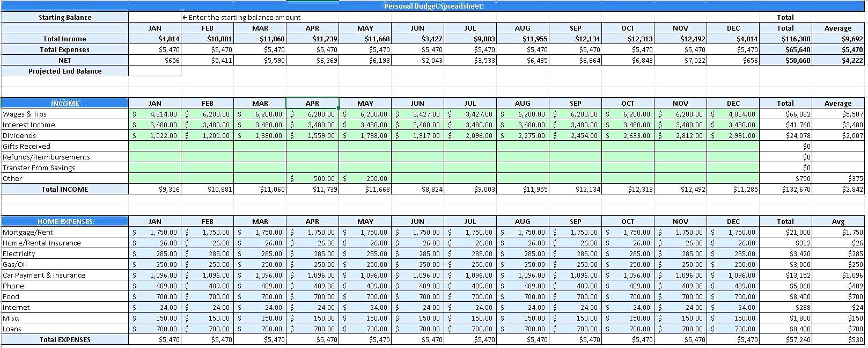868x348 pixels.
Task: Click the JAN header in the summary section
Action: (x=155, y=28)
